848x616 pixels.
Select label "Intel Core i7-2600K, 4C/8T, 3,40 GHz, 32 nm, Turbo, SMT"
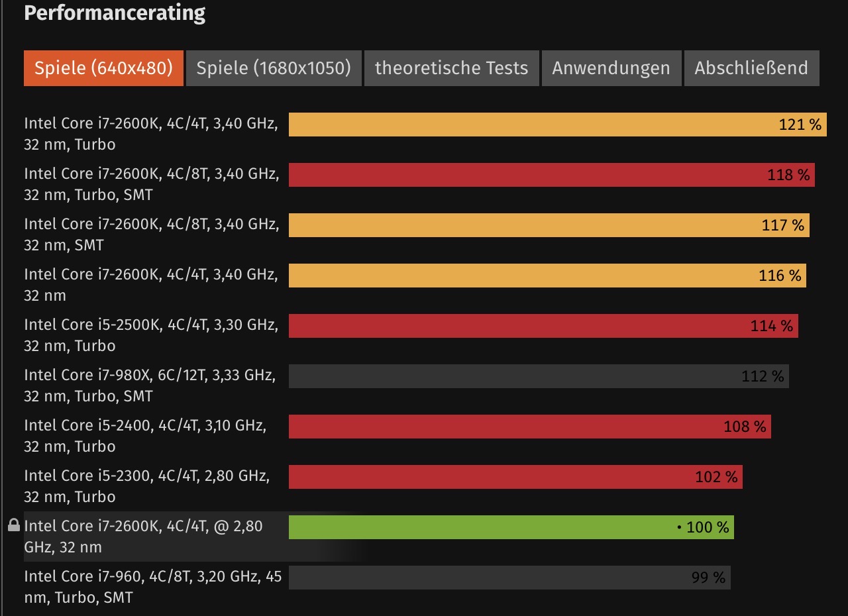click(x=152, y=184)
